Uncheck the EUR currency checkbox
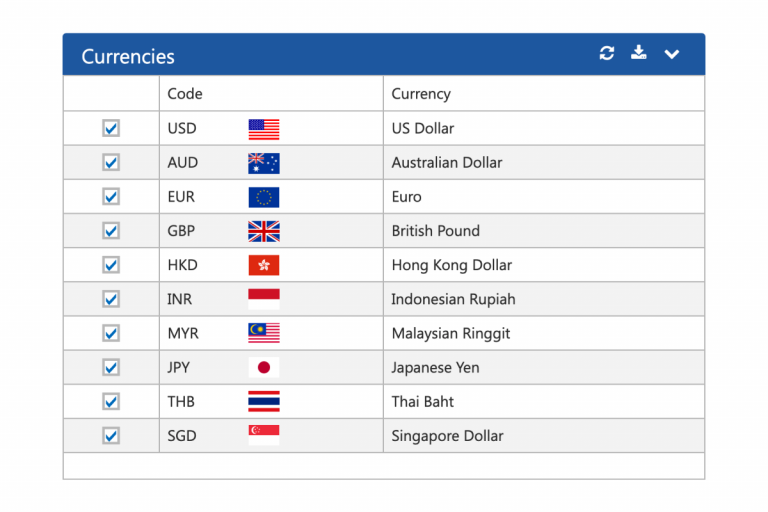The width and height of the screenshot is (768, 512). [111, 196]
